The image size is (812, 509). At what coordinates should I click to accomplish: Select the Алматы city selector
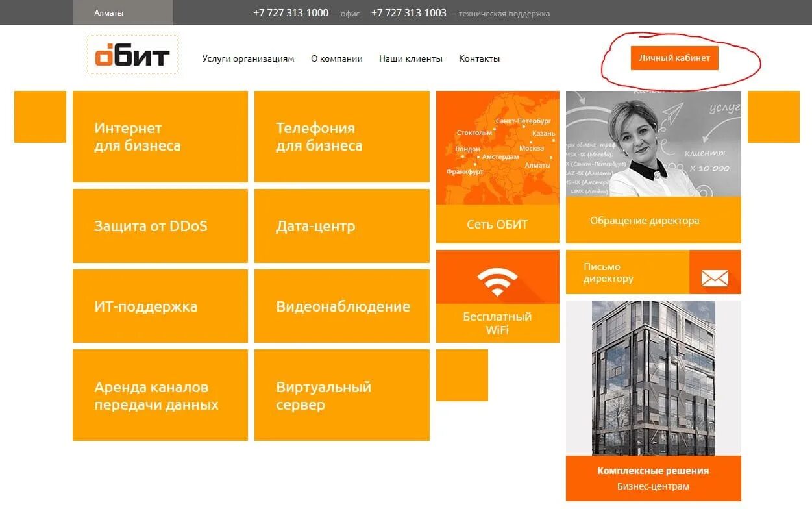point(123,12)
